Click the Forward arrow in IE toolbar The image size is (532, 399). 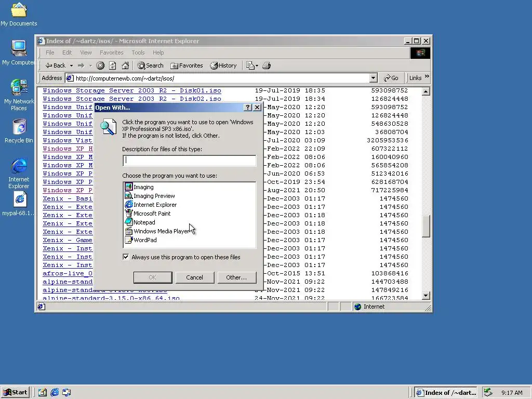pyautogui.click(x=81, y=65)
